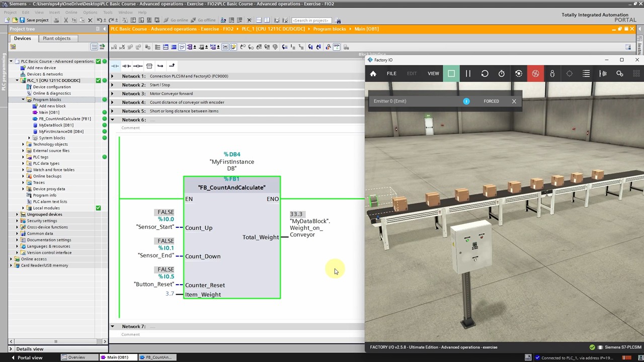The image size is (644, 362).
Task: Click Add new block
Action: (52, 106)
